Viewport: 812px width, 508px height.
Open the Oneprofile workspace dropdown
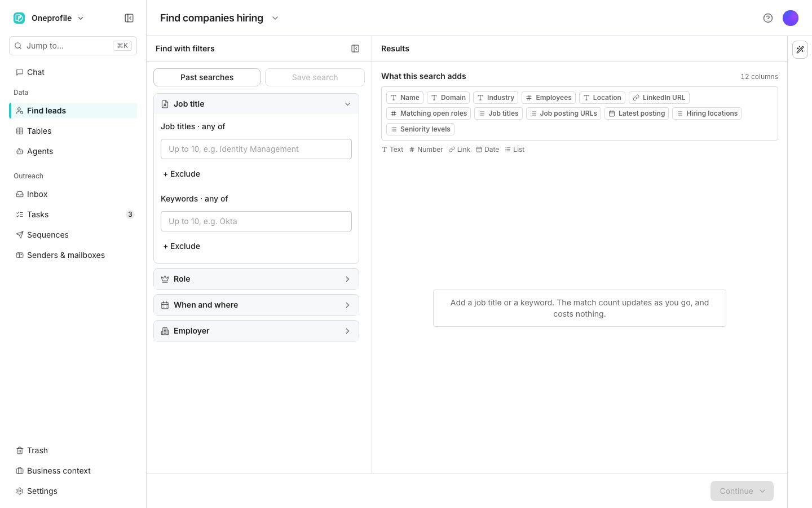[81, 18]
